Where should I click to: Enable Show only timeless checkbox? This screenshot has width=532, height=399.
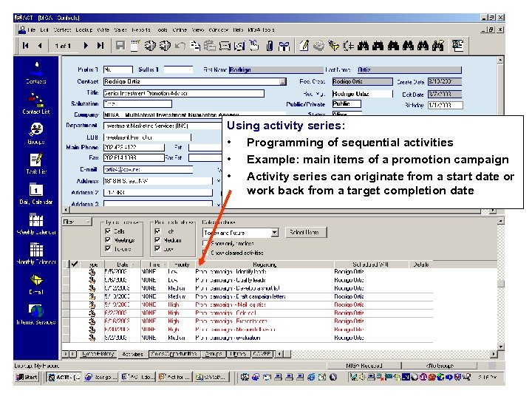click(x=205, y=243)
